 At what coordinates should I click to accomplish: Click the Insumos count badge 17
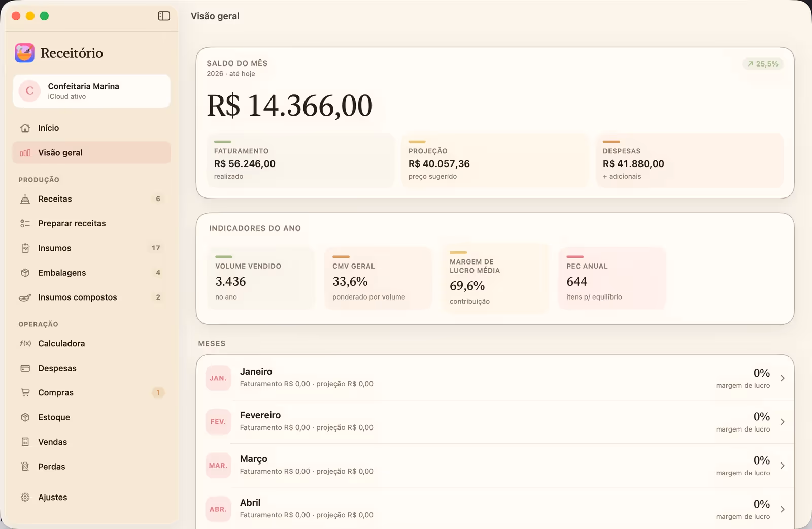156,248
